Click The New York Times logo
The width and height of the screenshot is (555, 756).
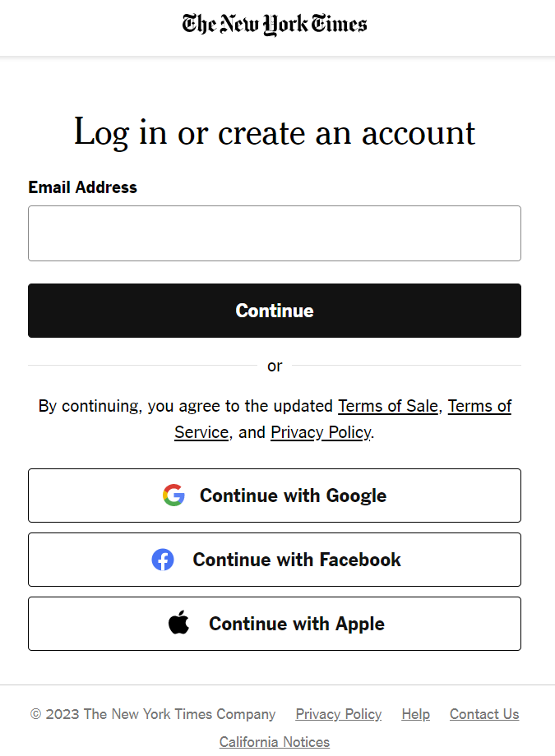(x=275, y=24)
